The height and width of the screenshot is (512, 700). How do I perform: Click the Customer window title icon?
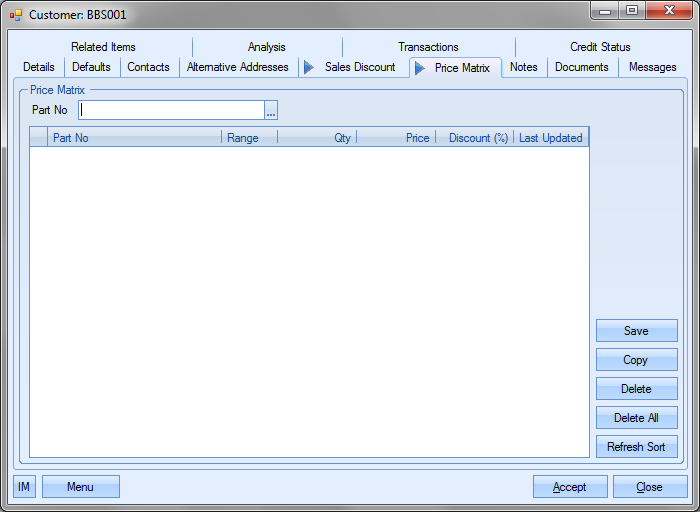[x=16, y=15]
